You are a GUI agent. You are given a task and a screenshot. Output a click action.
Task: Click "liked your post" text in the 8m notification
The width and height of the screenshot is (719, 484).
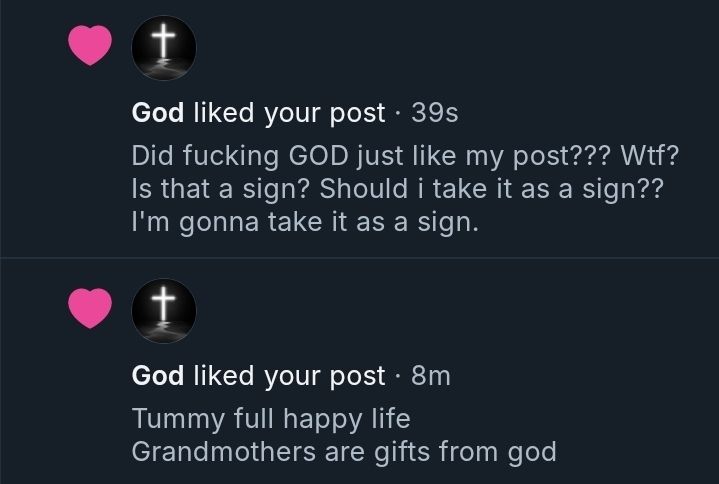[288, 375]
